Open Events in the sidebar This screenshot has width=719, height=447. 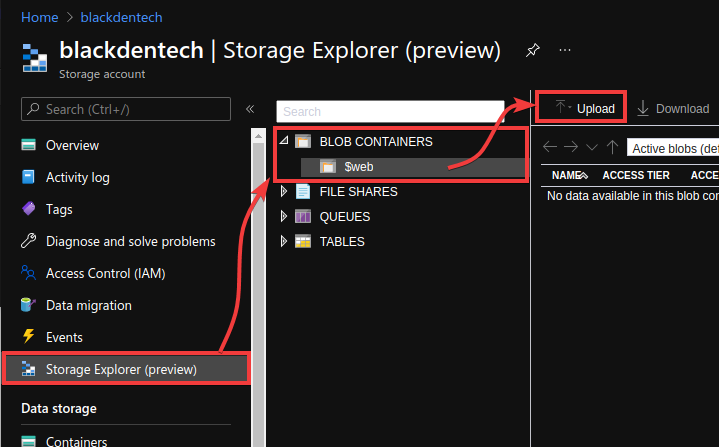[64, 337]
